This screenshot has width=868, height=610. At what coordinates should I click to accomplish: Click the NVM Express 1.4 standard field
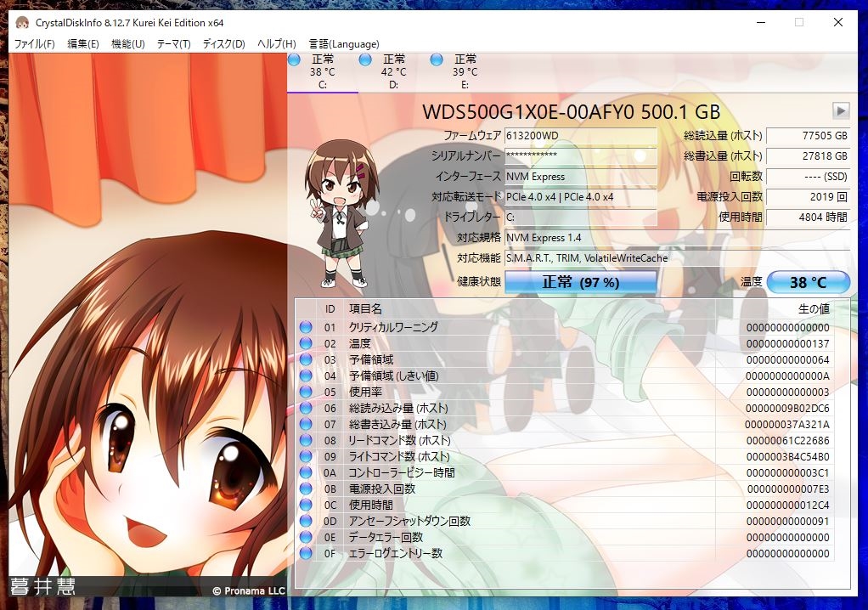678,238
